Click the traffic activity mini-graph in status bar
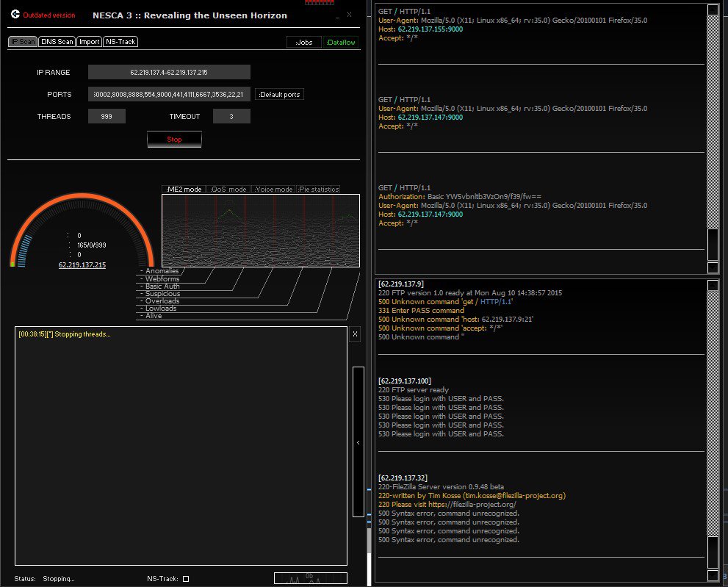Screen dimensions: 728x587 point(310,578)
